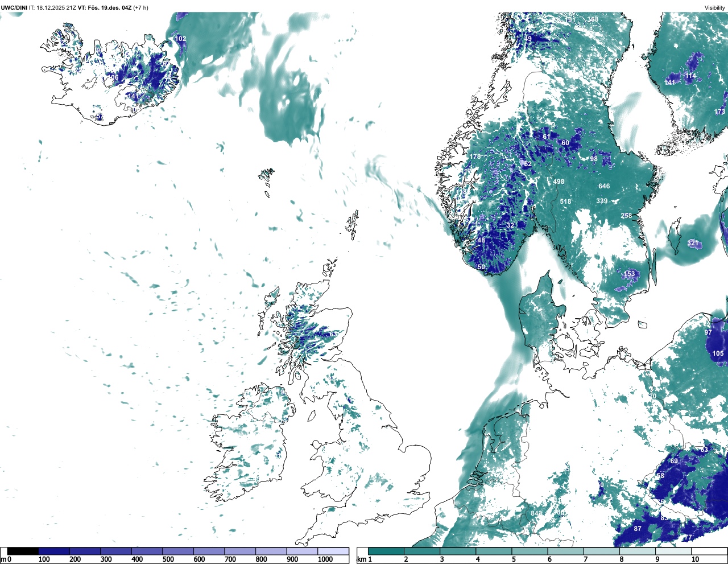Click the '646' visibility value in Sweden
728x564 pixels.
click(x=604, y=186)
